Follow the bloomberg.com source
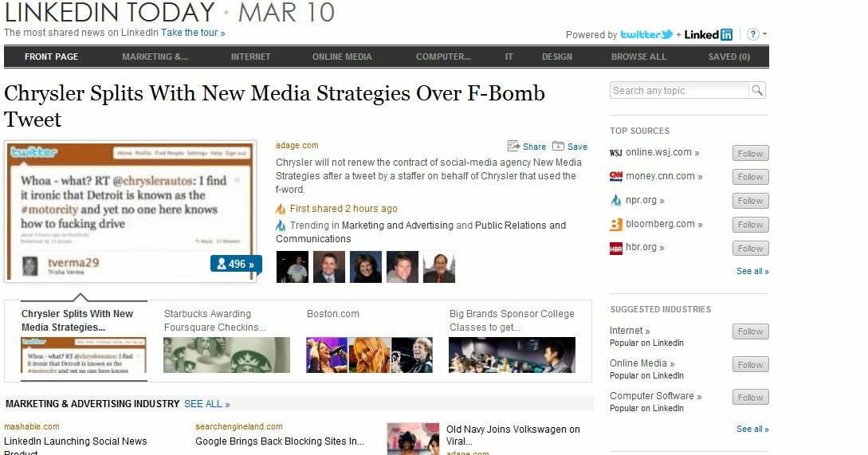 [x=749, y=225]
